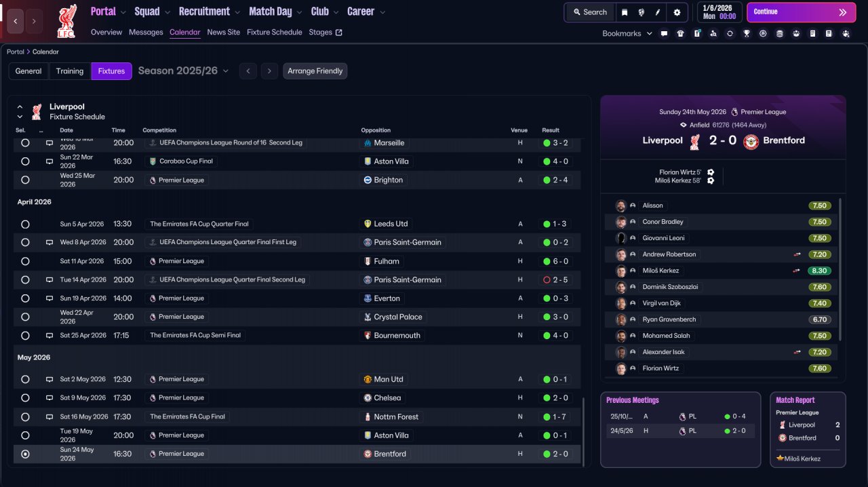Click the goal ball icon beside Florian Wirtz 5'

[711, 172]
